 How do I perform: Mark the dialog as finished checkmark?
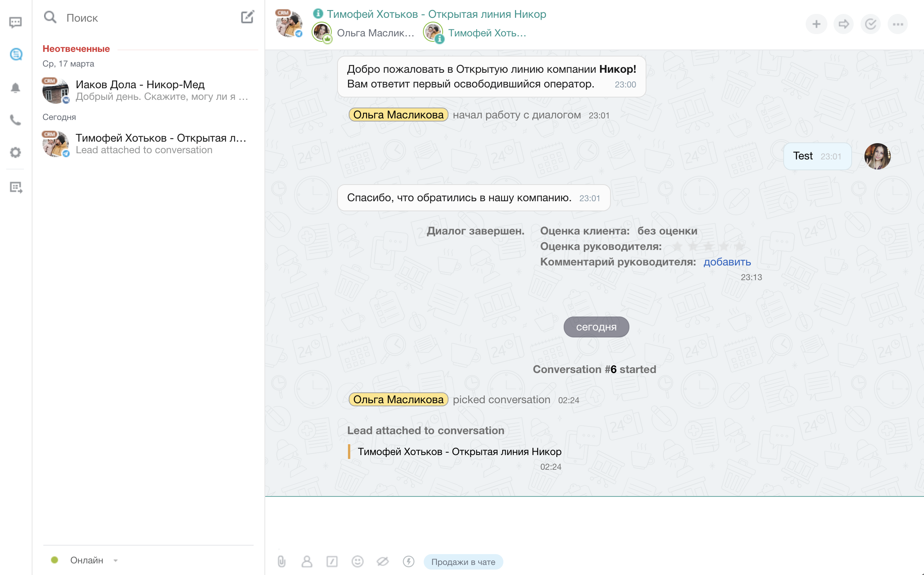pyautogui.click(x=870, y=24)
